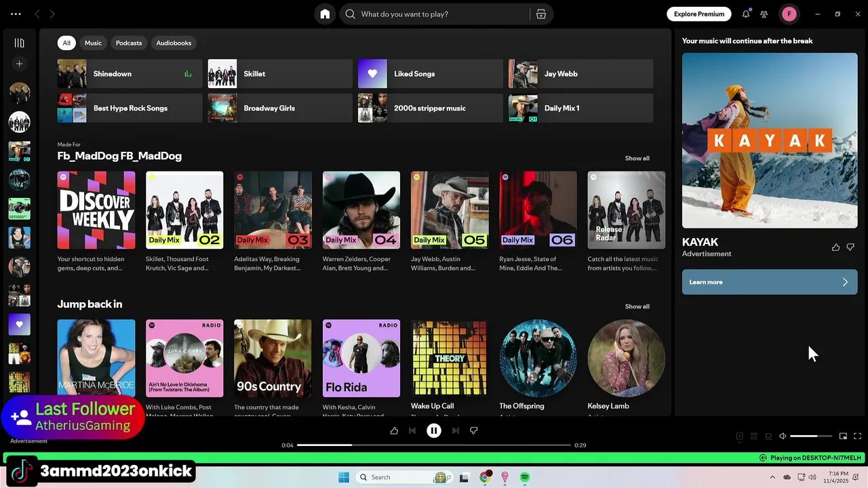Skip to next track
The height and width of the screenshot is (488, 868).
456,430
